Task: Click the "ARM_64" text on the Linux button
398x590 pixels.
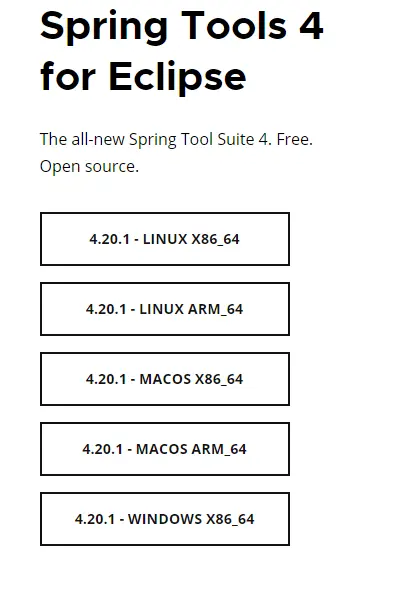Action: [216, 309]
